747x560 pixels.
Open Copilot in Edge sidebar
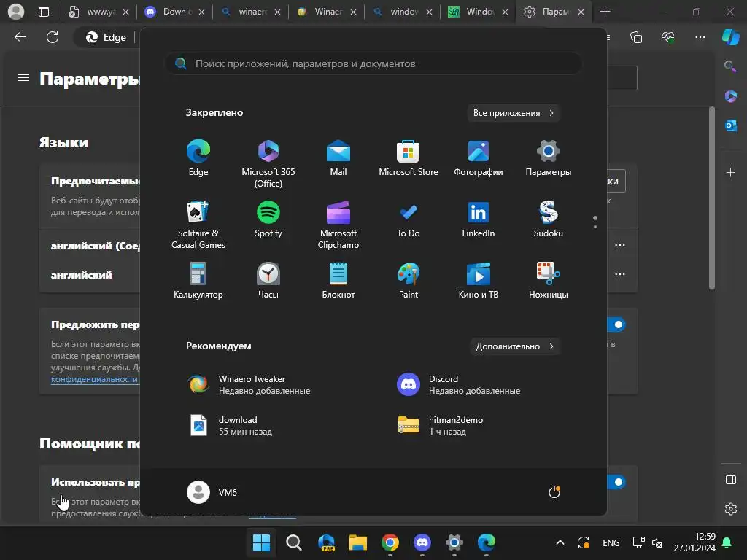[x=731, y=37]
